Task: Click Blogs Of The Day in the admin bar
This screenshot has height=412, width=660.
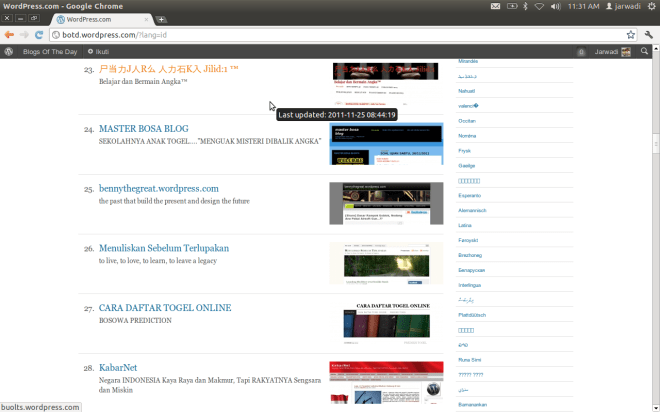Action: [x=51, y=51]
